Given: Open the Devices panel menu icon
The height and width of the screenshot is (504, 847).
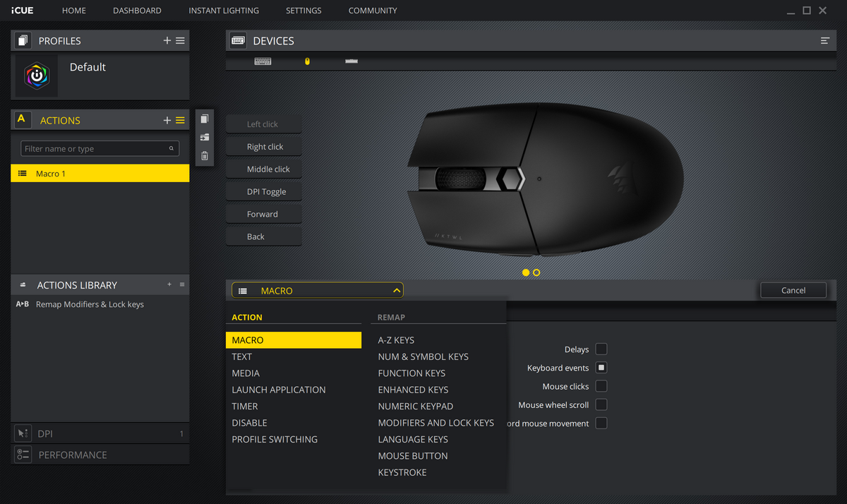Looking at the screenshot, I should pos(824,41).
